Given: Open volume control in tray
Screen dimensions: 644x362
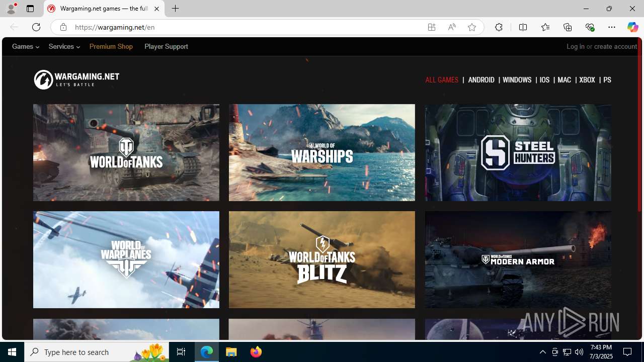Looking at the screenshot, I should point(579,352).
